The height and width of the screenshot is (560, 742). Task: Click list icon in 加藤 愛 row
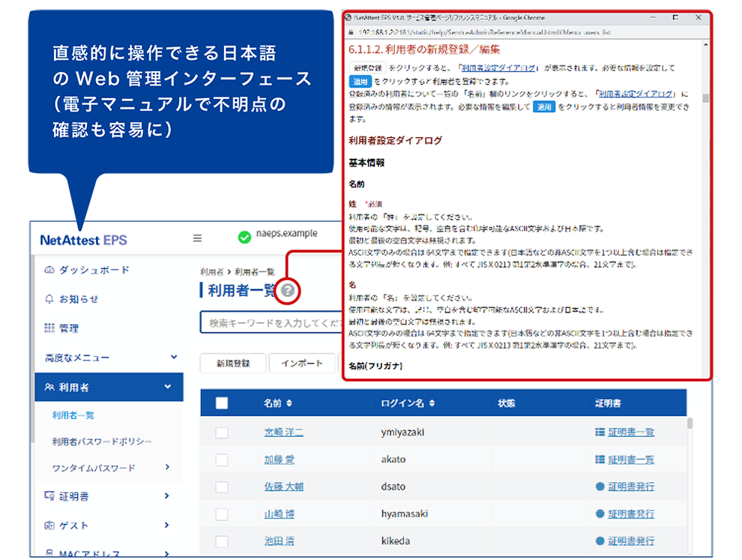point(600,460)
